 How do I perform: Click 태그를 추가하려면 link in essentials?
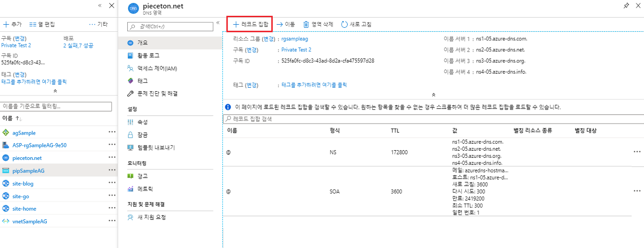pos(314,85)
